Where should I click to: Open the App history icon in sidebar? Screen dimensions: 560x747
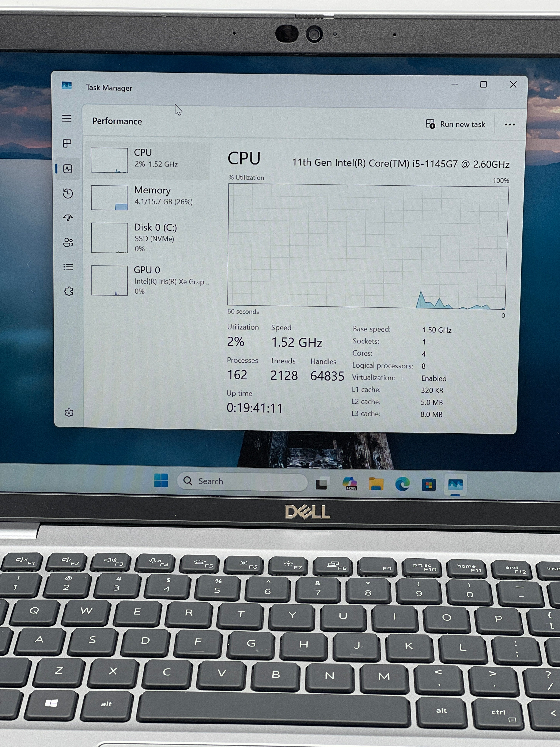[x=68, y=193]
